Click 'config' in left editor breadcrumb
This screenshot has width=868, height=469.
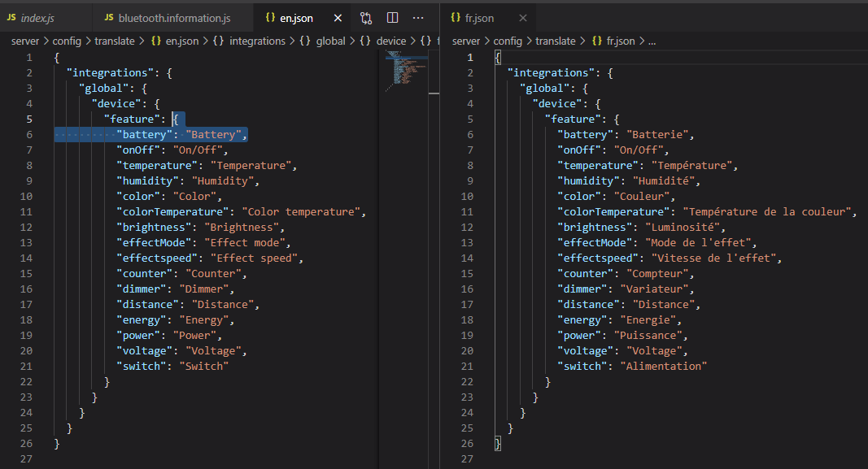pos(67,41)
